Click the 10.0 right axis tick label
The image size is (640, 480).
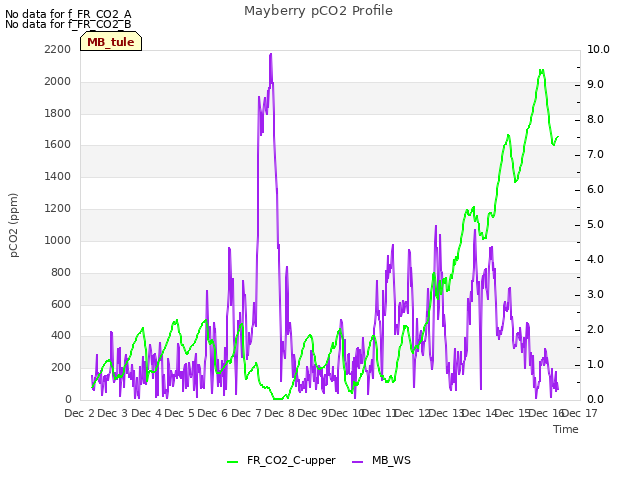(x=598, y=49)
